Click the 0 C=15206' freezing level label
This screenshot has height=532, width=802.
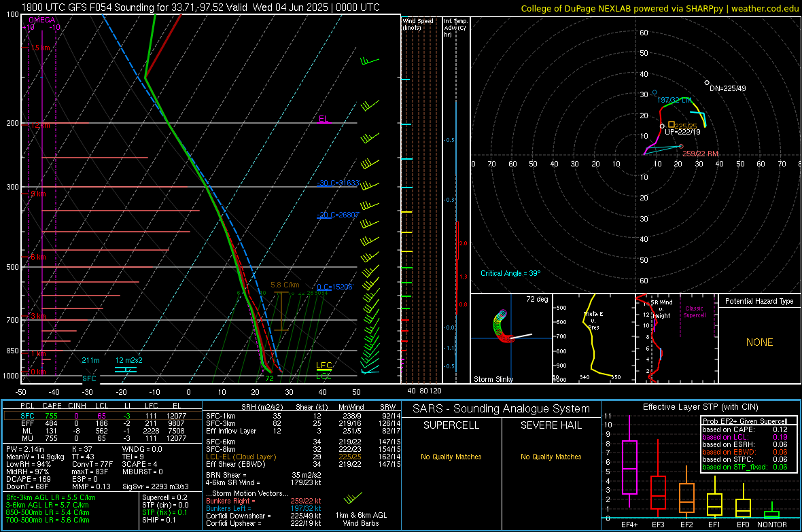334,287
